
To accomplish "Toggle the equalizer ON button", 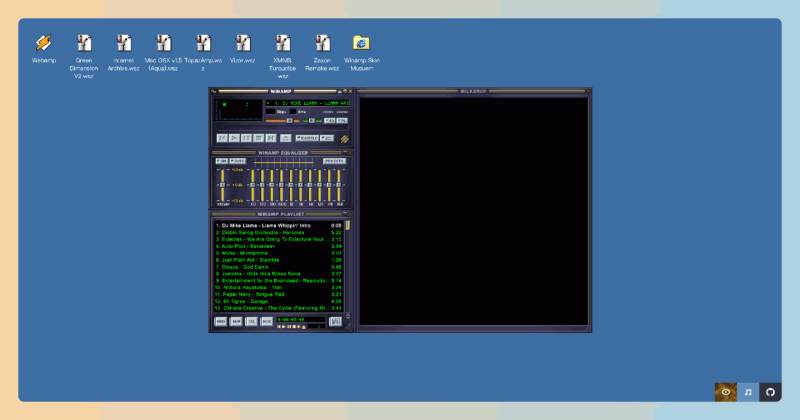I will 221,161.
